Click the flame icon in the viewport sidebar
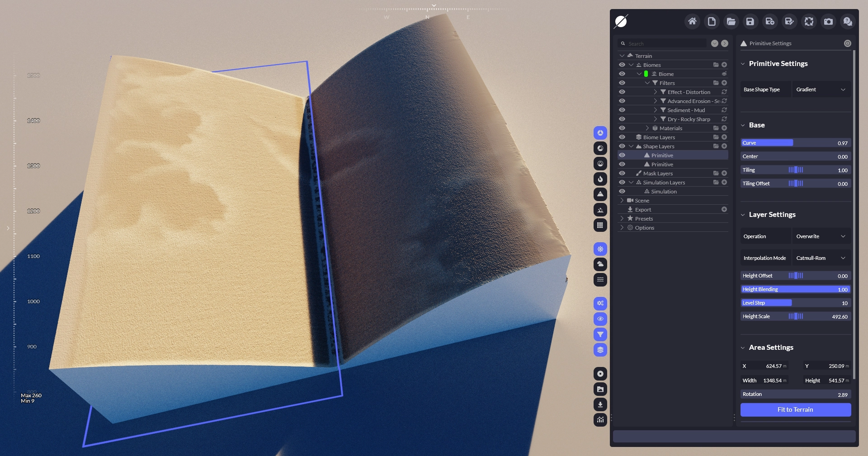Screen dimensions: 868x456 600,179
